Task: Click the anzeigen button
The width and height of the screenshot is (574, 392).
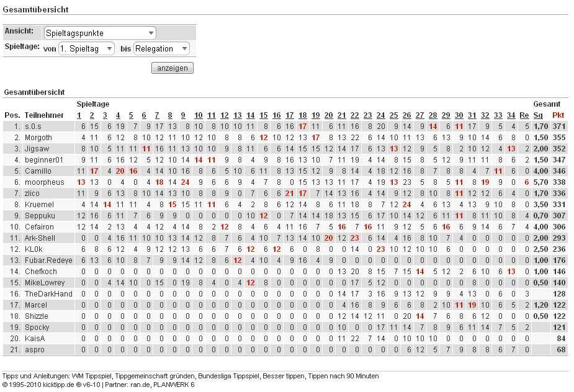Action: 173,68
